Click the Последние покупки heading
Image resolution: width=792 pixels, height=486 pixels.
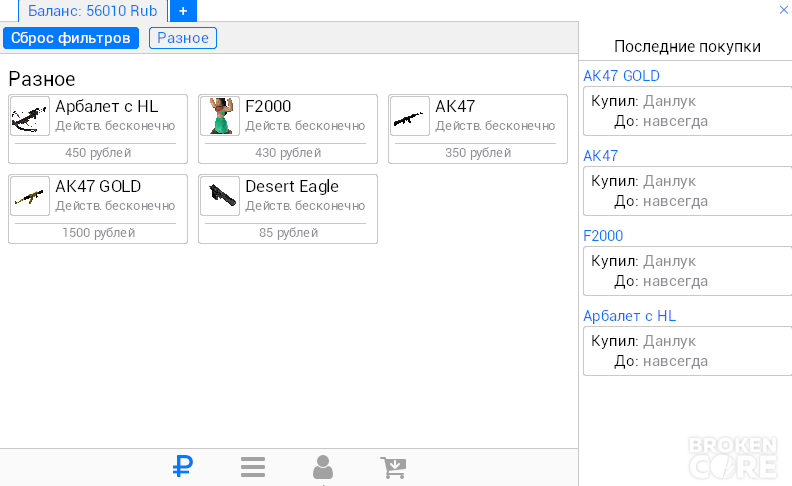(687, 46)
